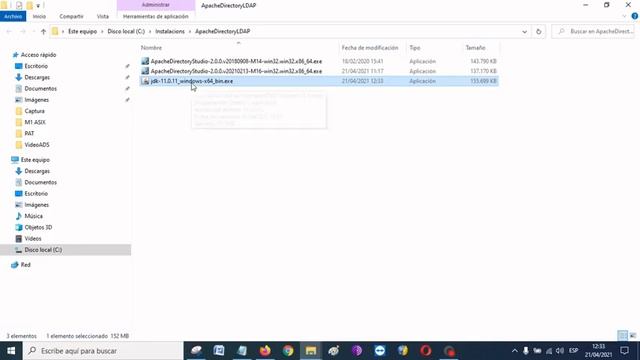This screenshot has width=640, height=360.
Task: Show hidden system tray icons
Action: [514, 351]
